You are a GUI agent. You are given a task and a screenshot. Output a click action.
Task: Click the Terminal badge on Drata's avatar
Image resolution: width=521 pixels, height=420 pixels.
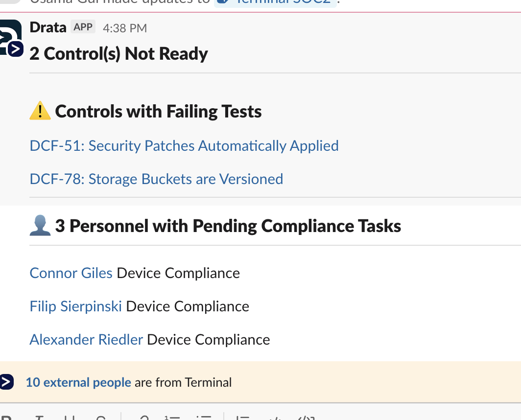pyautogui.click(x=16, y=48)
